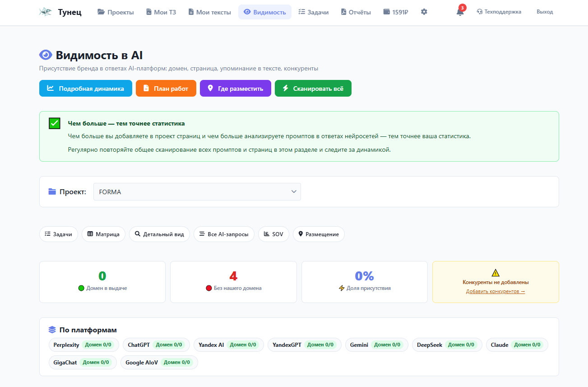Show Все AI-запросы view
This screenshot has height=387, width=588.
coord(224,234)
